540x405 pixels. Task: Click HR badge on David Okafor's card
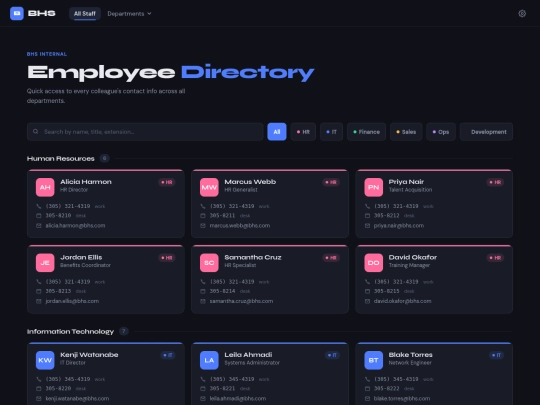pos(496,258)
